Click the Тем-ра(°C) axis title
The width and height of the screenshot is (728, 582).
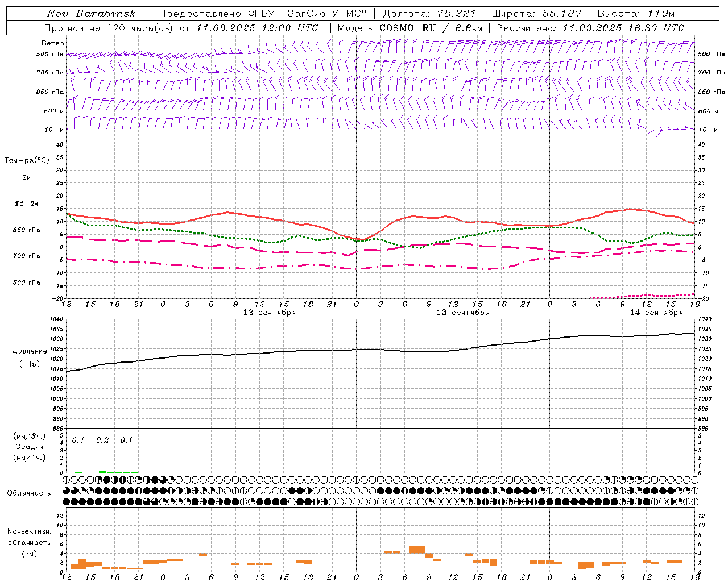click(x=27, y=161)
